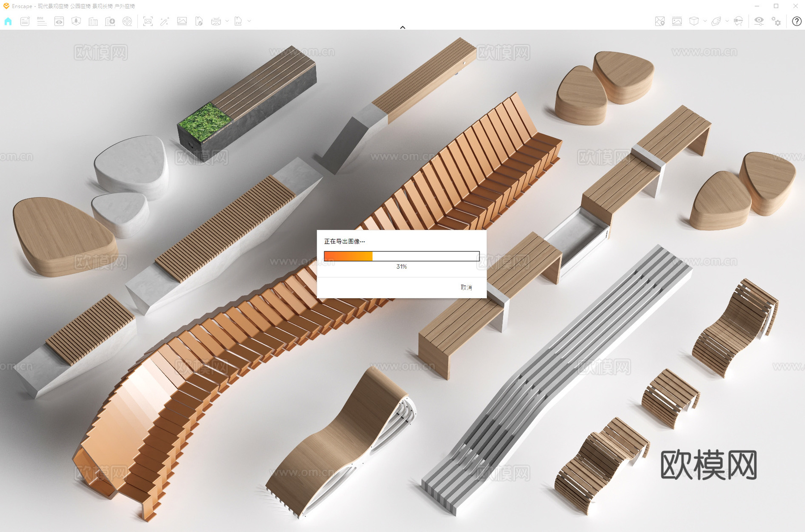Click the 360 panorama export icon
The width and height of the screenshot is (805, 532).
(216, 21)
